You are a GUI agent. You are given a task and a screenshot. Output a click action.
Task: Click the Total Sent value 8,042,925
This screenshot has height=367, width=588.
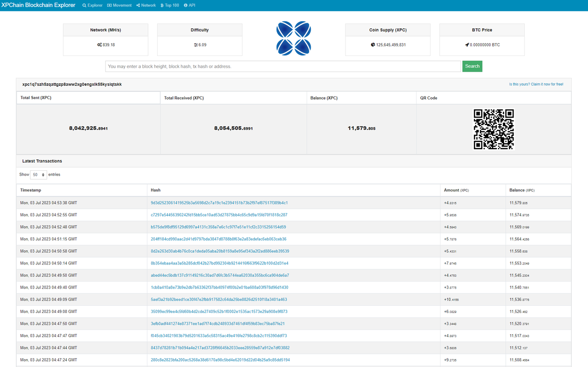point(88,129)
